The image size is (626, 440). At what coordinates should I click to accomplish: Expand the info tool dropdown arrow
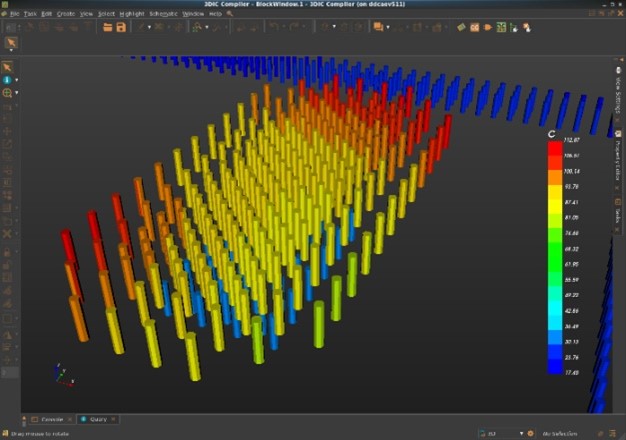16,80
